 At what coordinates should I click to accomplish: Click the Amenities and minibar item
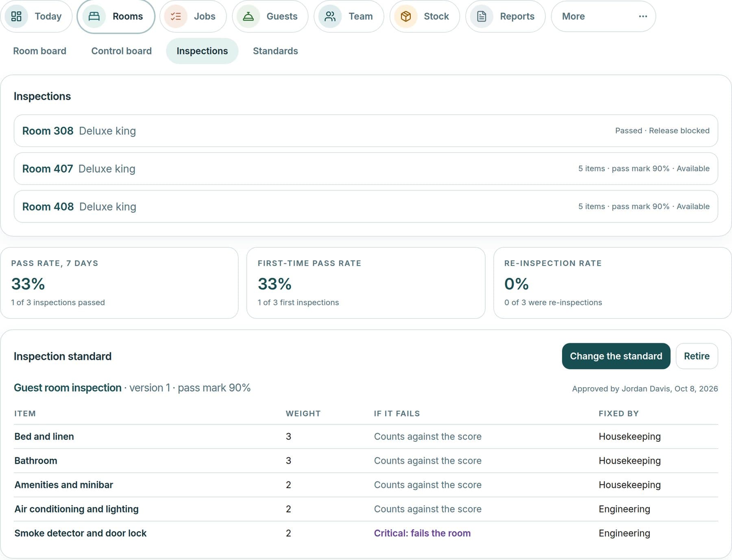63,485
